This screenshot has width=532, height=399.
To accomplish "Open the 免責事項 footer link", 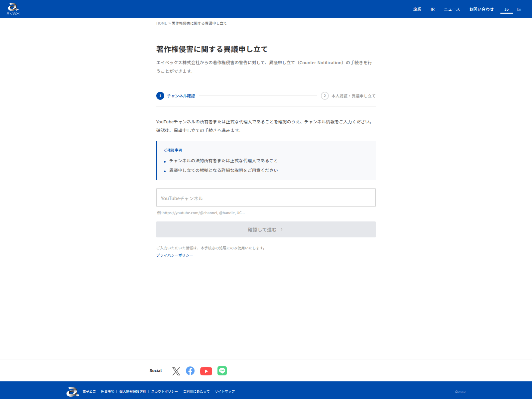I will (x=107, y=391).
